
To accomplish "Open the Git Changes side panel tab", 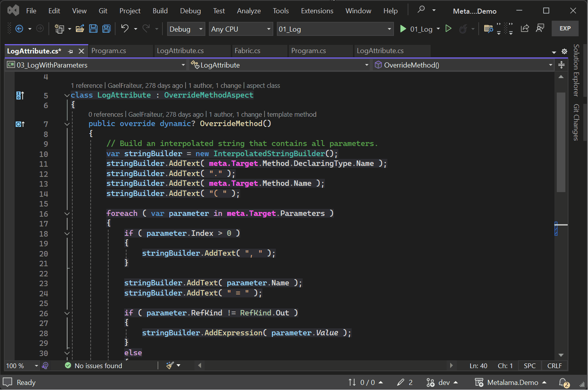I will [576, 122].
